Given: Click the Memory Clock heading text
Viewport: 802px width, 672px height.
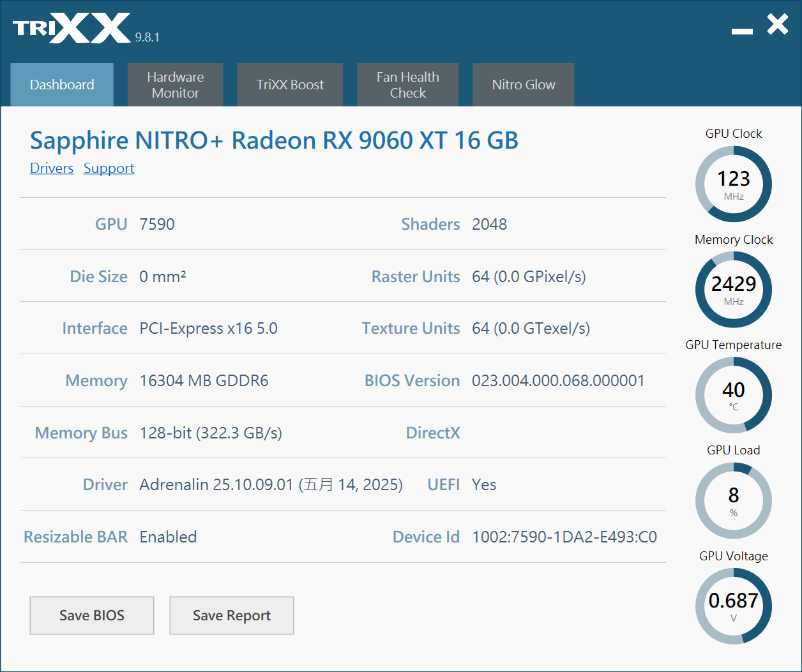Looking at the screenshot, I should tap(734, 239).
